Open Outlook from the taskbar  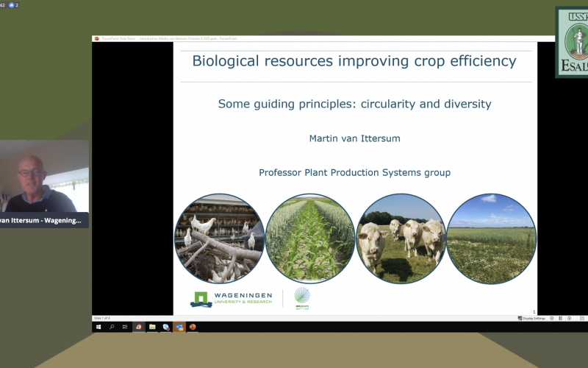coord(179,327)
